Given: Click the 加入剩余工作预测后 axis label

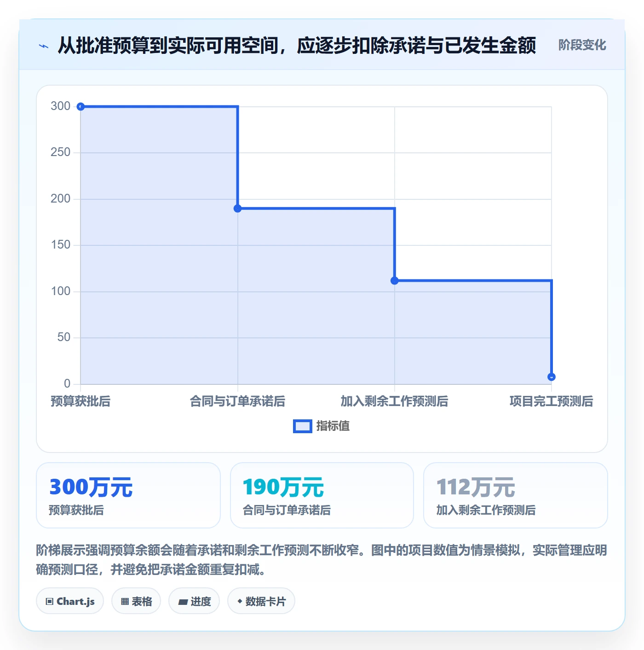Looking at the screenshot, I should coord(394,401).
